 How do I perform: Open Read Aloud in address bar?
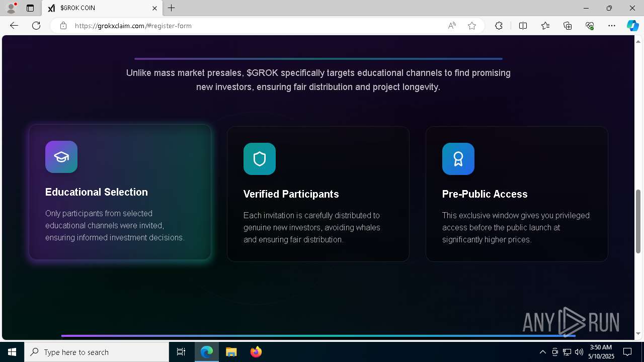[x=452, y=26]
